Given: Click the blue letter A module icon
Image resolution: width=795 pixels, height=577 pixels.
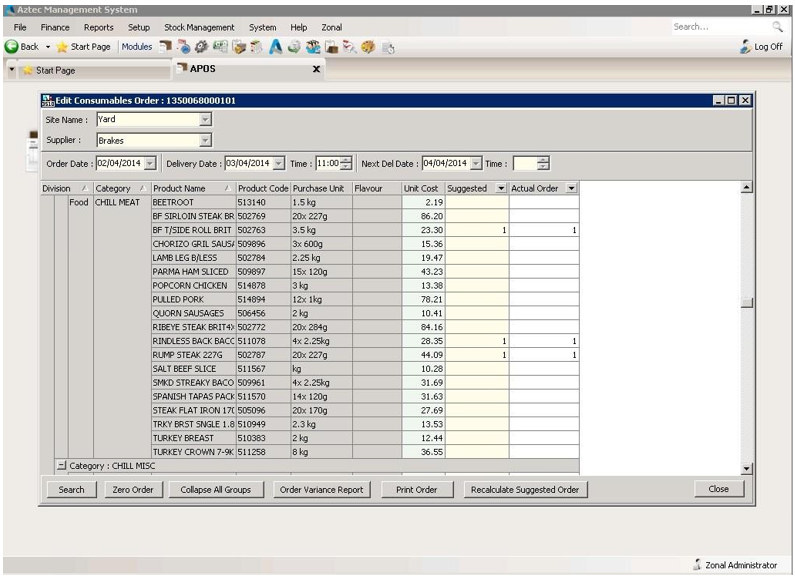Looking at the screenshot, I should [275, 47].
